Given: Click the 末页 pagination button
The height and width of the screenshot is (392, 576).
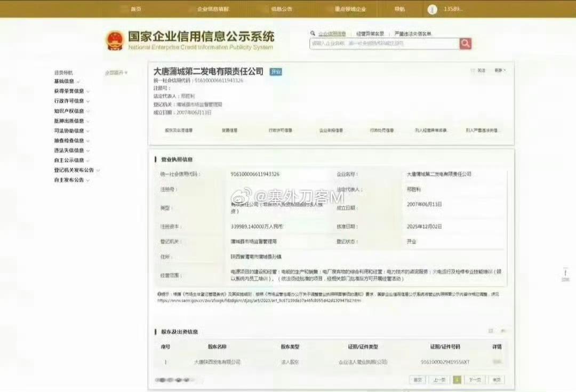Looking at the screenshot, I should click(497, 380).
